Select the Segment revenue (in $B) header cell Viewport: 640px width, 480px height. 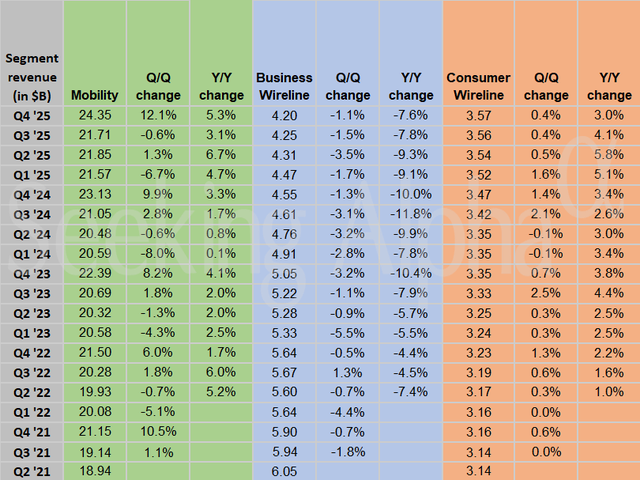click(x=31, y=77)
